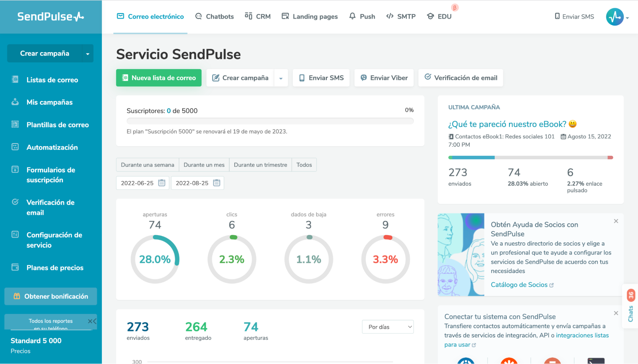Select Durante una semana filter

pos(147,165)
